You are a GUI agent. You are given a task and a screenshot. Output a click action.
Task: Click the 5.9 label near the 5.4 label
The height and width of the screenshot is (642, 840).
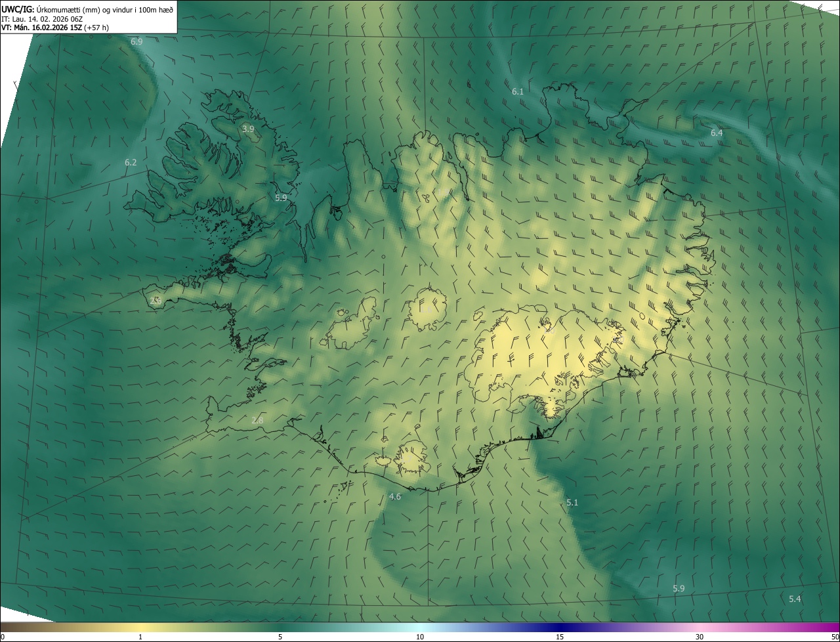pos(679,589)
